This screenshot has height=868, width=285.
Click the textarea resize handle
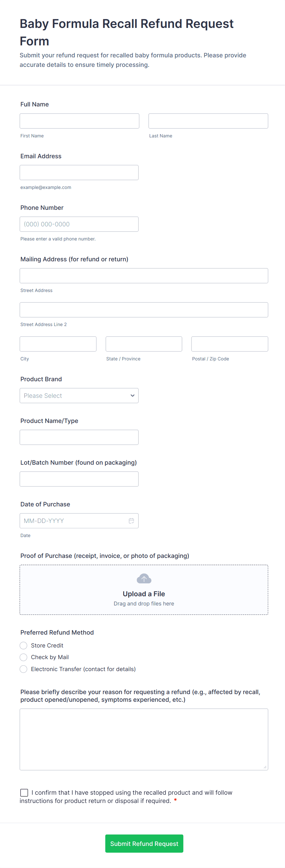coord(265,767)
